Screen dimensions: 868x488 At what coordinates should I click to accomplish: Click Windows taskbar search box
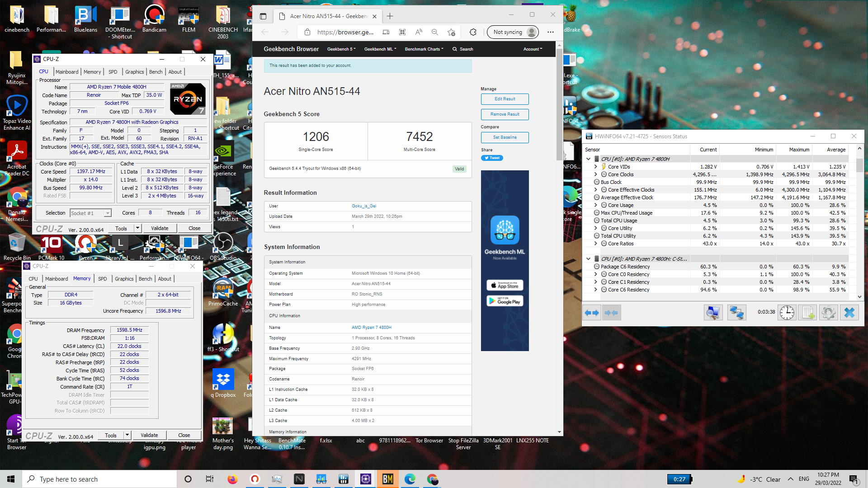click(x=99, y=479)
